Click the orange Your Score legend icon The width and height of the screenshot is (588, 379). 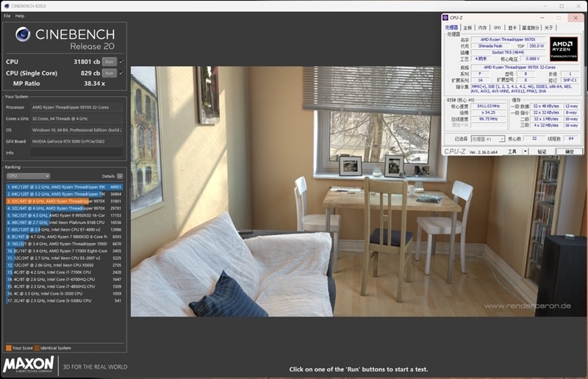point(8,347)
